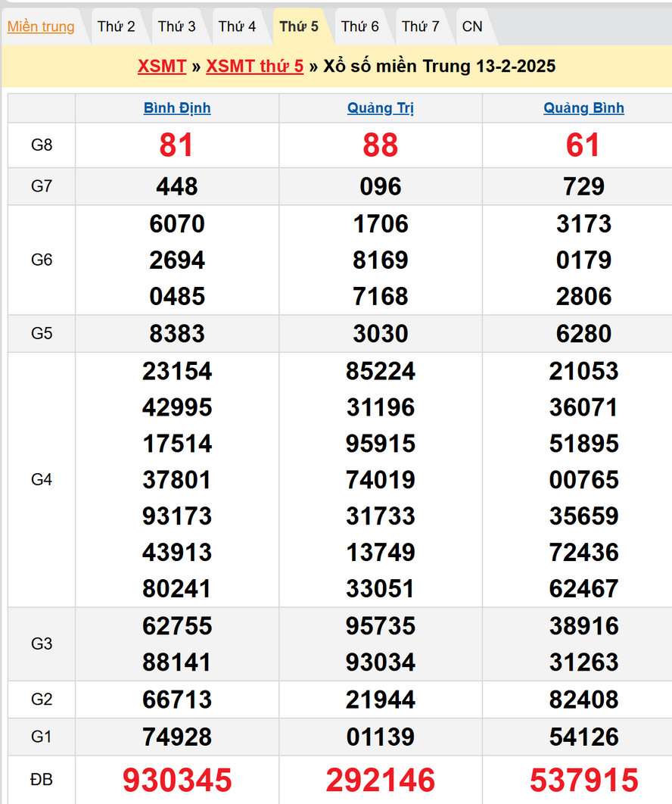Go to the Thứ 4 tab

coord(237,26)
